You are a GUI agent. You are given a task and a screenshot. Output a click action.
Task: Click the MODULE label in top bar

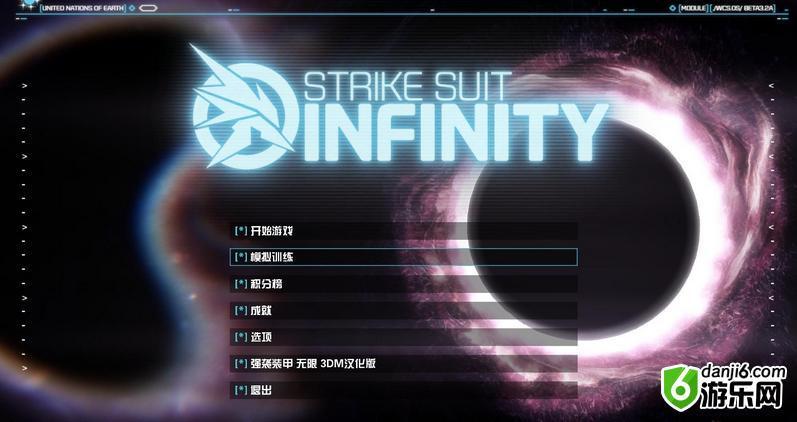click(693, 8)
